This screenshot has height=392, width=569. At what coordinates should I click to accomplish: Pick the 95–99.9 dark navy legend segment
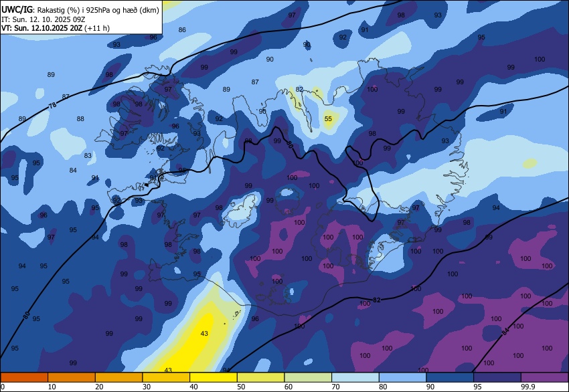[497, 377]
